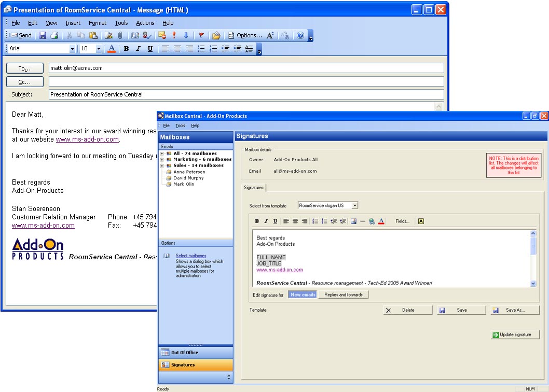Click the Check Names icon
This screenshot has height=392, width=549.
click(x=147, y=35)
